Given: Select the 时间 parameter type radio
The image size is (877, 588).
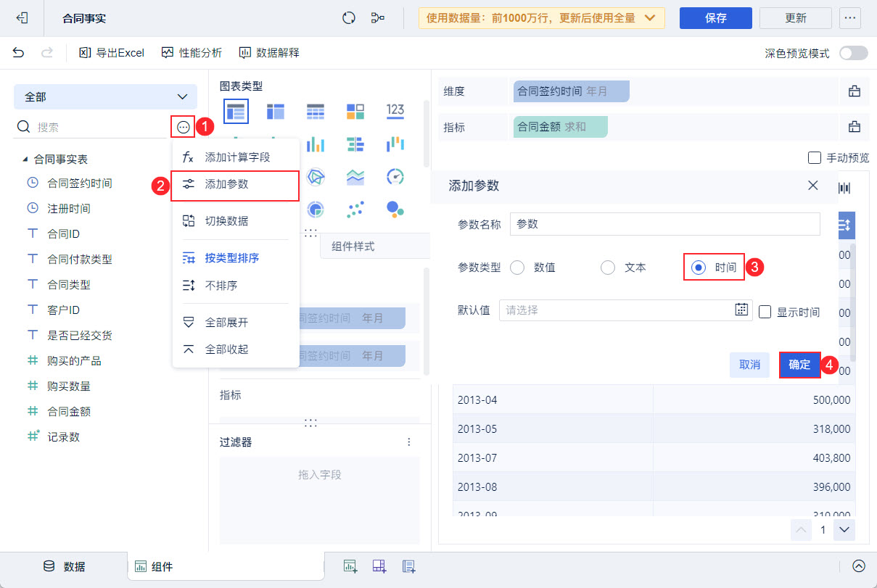Looking at the screenshot, I should click(x=698, y=268).
